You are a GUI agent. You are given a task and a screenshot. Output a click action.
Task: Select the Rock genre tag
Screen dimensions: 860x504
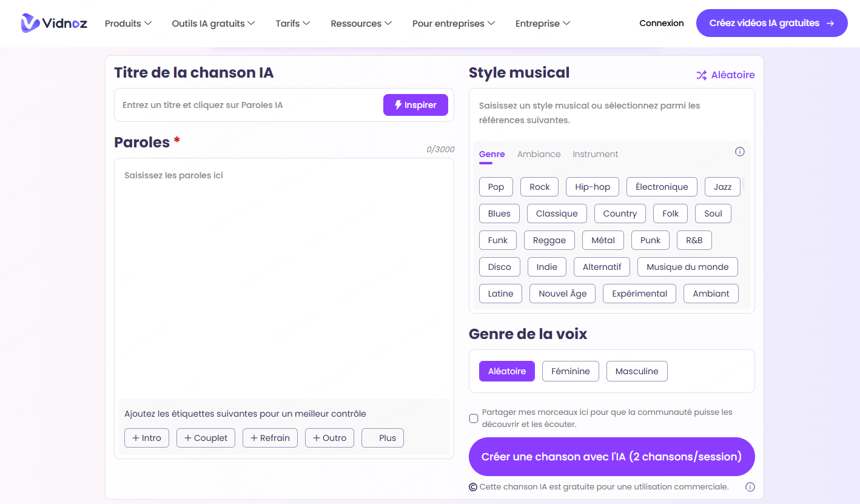coord(539,187)
